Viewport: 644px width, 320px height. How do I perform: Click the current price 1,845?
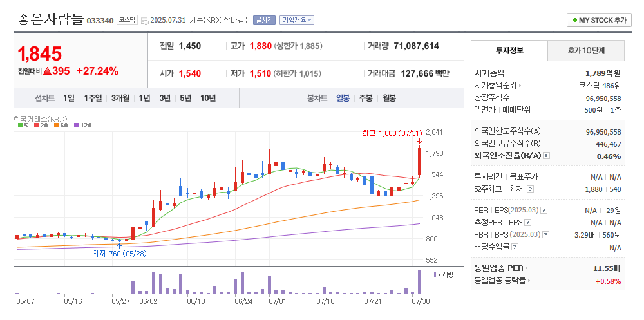click(x=39, y=53)
